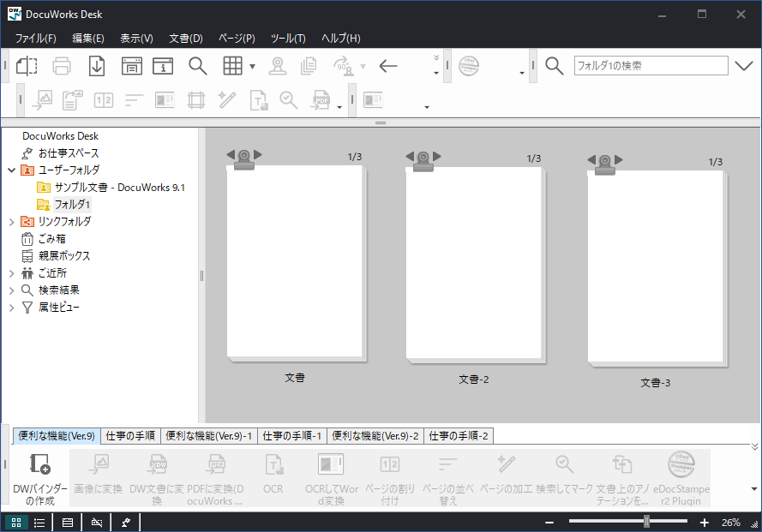Click the 1|2 page layout icon in second toolbar row
Screen dimensions: 762x532
[104, 100]
